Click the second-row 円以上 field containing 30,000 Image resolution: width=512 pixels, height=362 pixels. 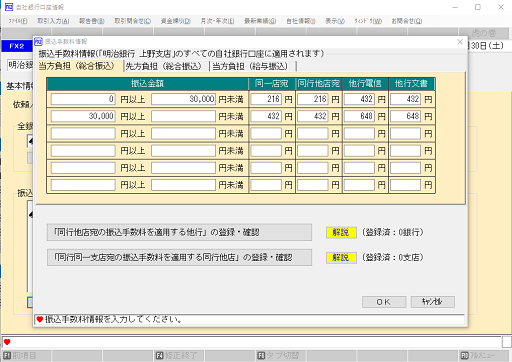[83, 116]
